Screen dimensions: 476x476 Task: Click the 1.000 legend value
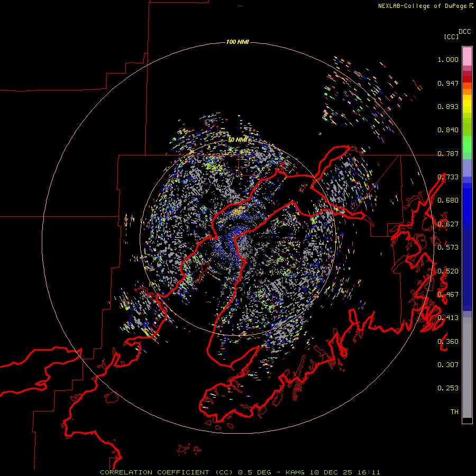[x=448, y=60]
